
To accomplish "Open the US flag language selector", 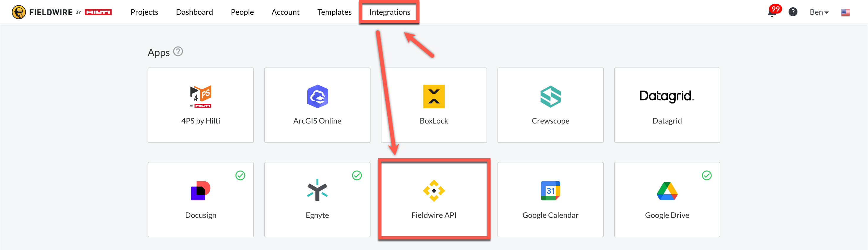I will tap(845, 12).
